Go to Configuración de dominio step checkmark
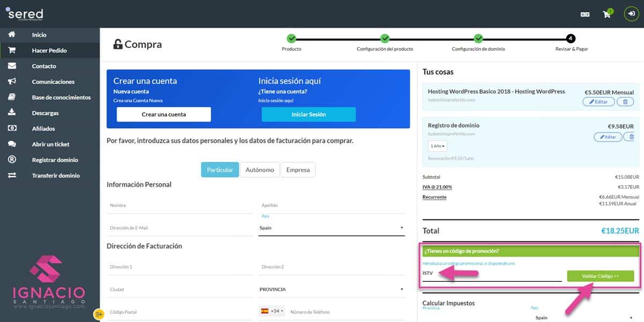Screen dimensions: 644x322 pos(478,38)
